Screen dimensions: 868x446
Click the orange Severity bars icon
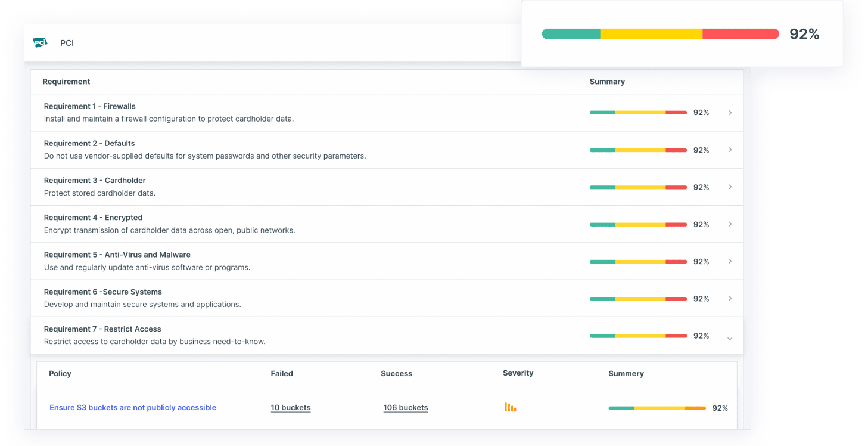pyautogui.click(x=511, y=407)
